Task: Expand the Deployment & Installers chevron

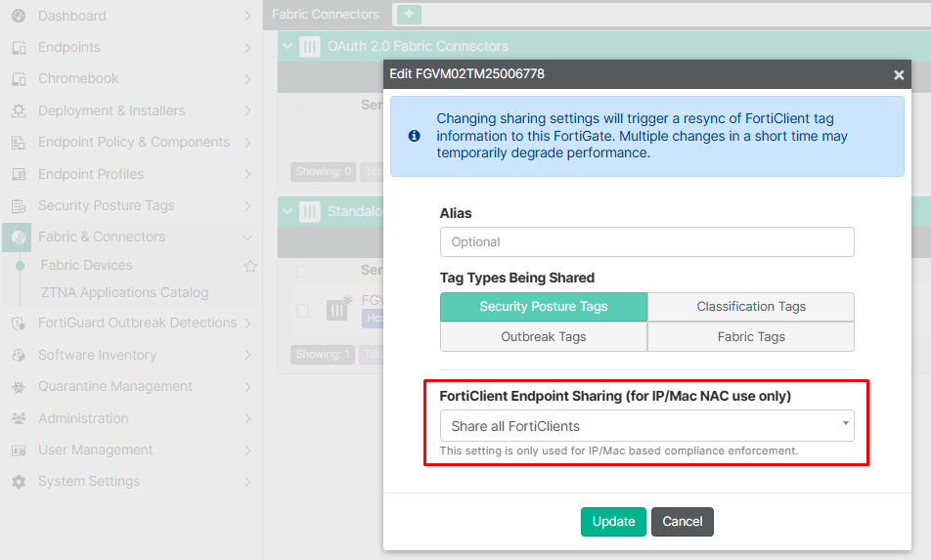Action: coord(247,111)
